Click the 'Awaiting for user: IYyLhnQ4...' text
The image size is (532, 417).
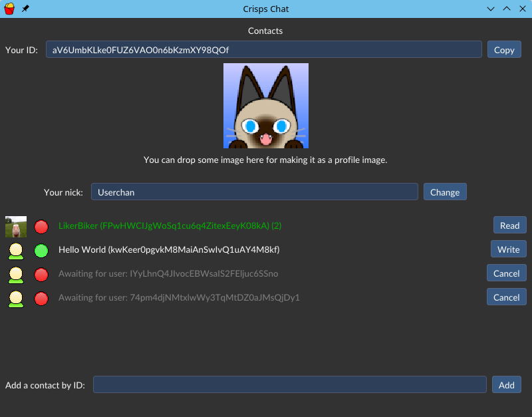[168, 273]
